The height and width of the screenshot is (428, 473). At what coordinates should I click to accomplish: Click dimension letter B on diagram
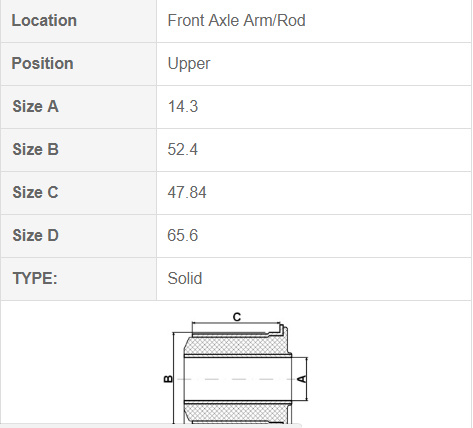click(168, 379)
